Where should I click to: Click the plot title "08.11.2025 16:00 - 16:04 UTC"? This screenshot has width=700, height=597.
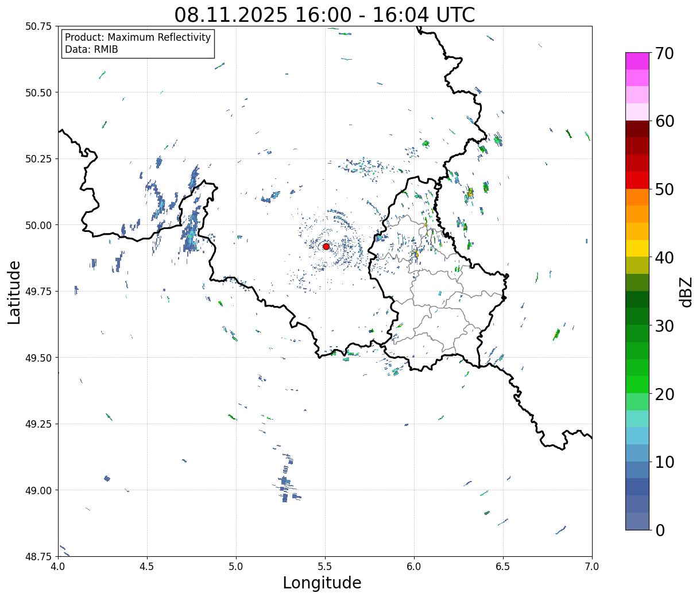point(324,14)
